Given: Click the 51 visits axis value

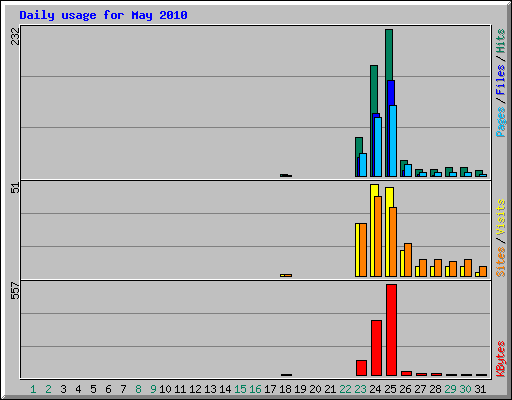Looking at the screenshot, I should [x=15, y=188].
